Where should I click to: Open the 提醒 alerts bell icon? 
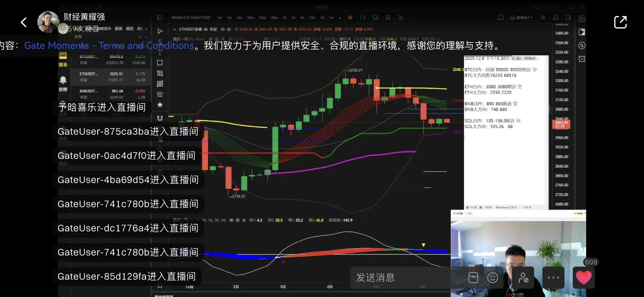point(63,84)
